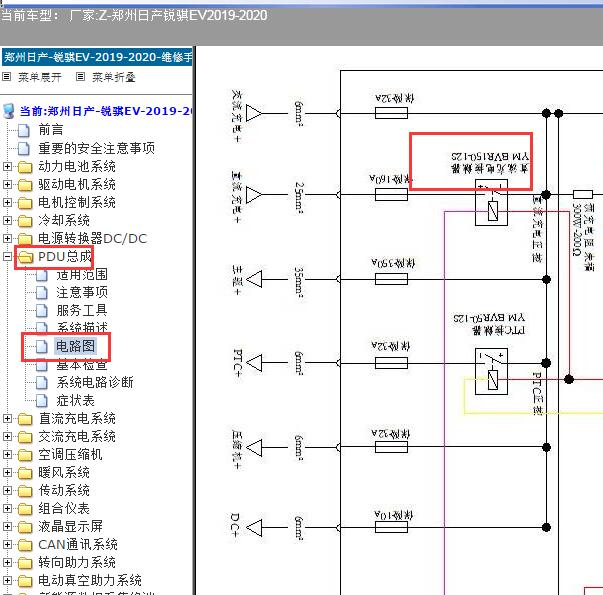Expand the 直流充电系统 tree node

click(x=7, y=418)
